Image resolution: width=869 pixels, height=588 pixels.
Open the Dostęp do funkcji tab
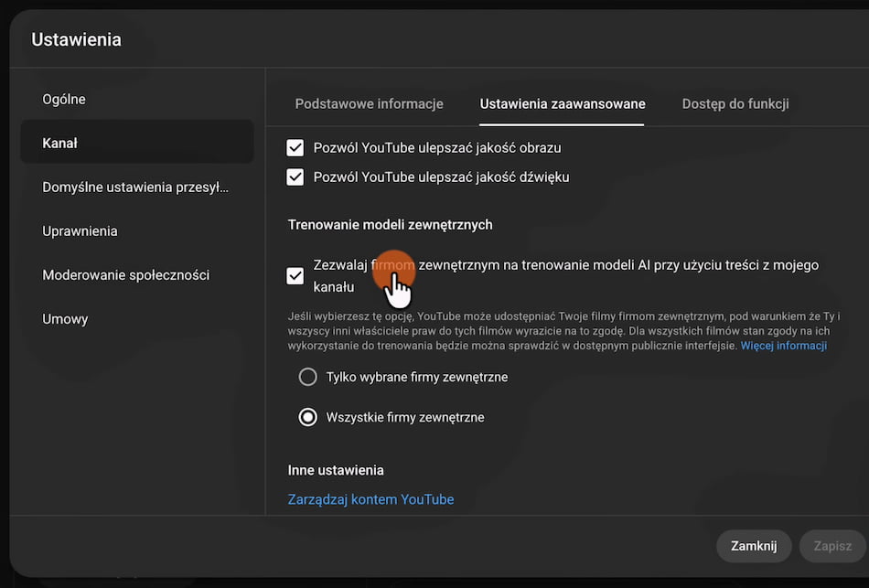coord(735,103)
